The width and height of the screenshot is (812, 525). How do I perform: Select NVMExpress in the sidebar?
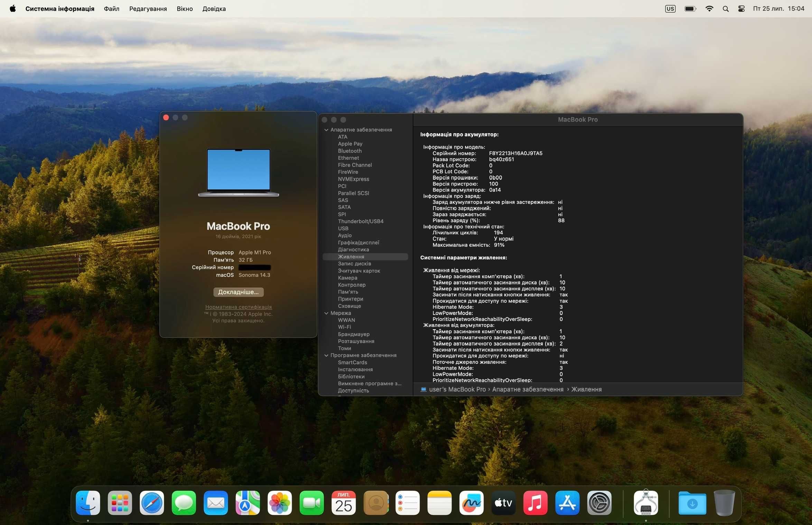click(353, 179)
